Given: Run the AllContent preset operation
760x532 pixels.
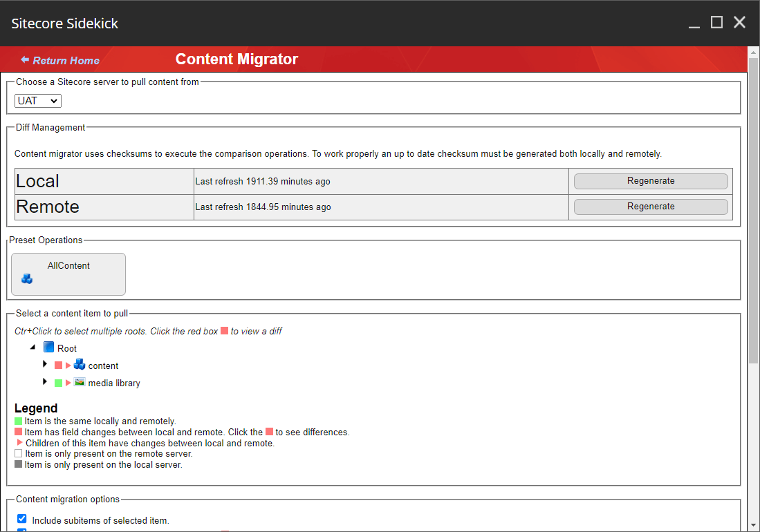Looking at the screenshot, I should pos(68,274).
